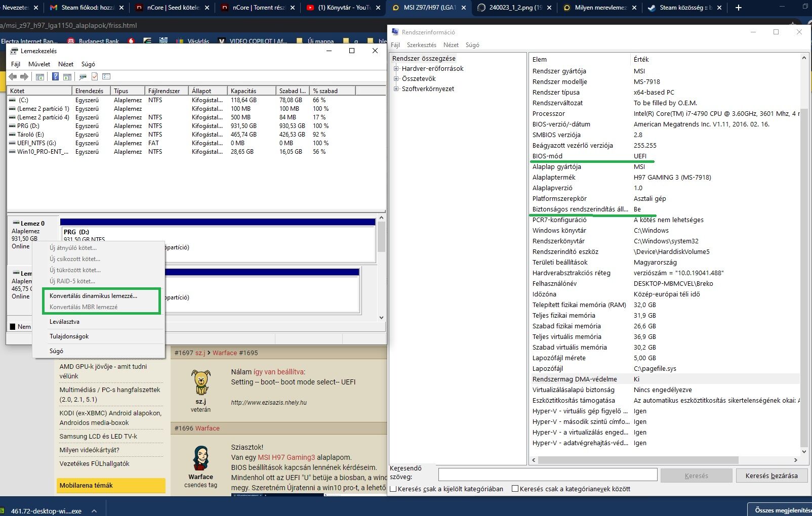Screen dimensions: 812x516
Task: Click the Lemez 0 disk label
Action: pos(32,224)
